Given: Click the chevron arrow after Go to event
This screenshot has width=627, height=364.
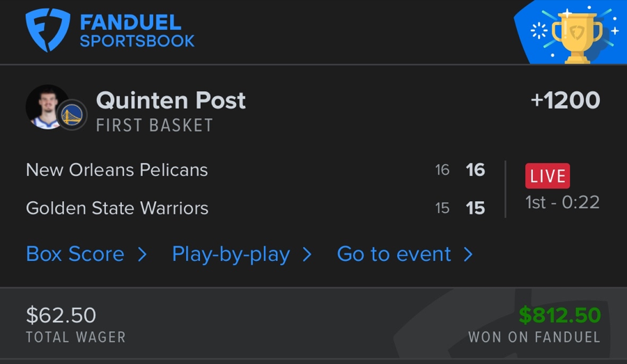Looking at the screenshot, I should pos(469,255).
